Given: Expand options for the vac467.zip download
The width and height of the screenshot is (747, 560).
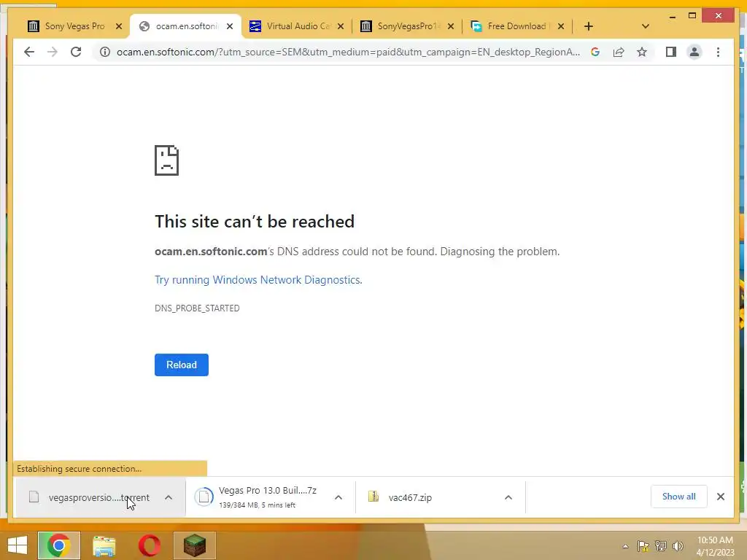Looking at the screenshot, I should (x=508, y=497).
